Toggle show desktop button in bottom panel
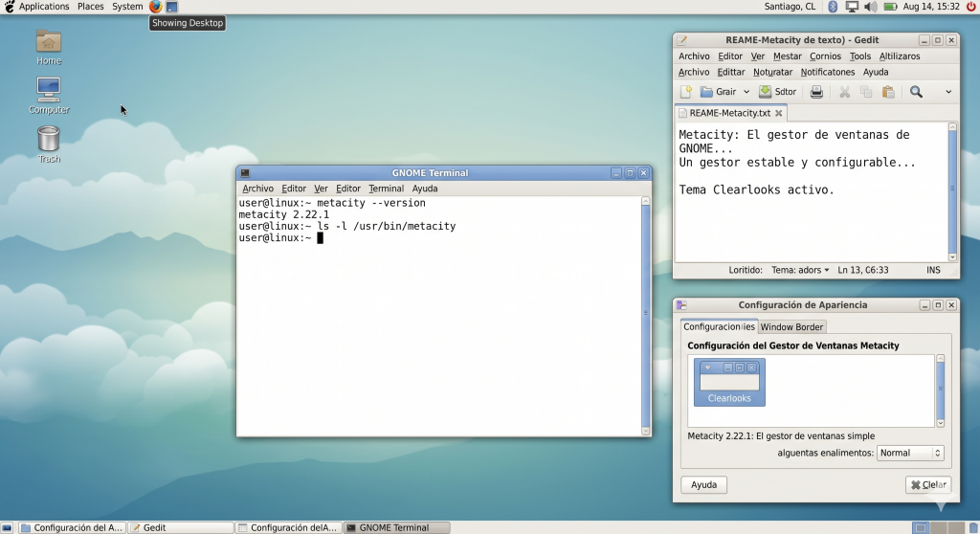Screen dimensions: 980x534 tap(8, 527)
